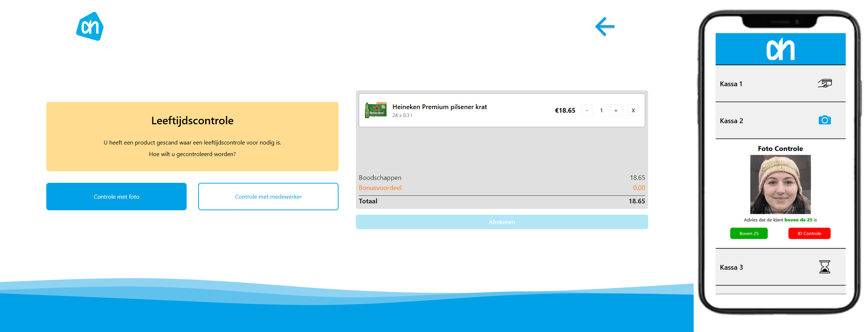Image resolution: width=868 pixels, height=332 pixels.
Task: Click the Albert Heijn logo top left
Action: [x=90, y=26]
